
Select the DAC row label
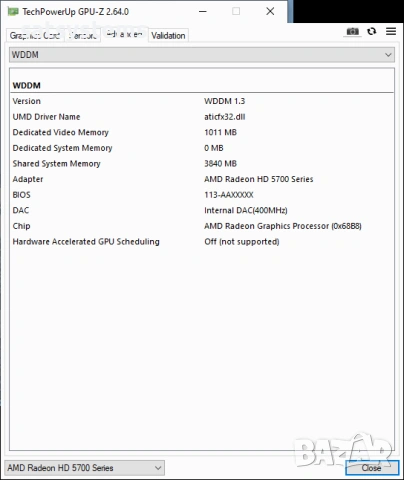click(21, 210)
